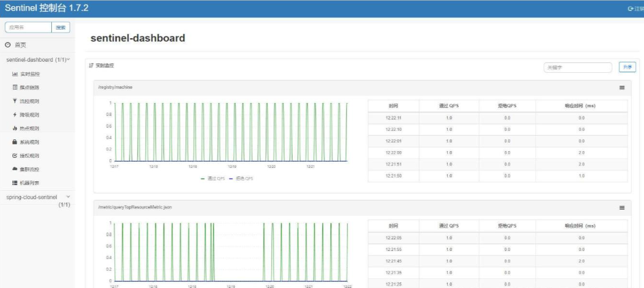Image resolution: width=644 pixels, height=288 pixels.
Task: Select the 12:21:50 time cell
Action: pos(394,176)
